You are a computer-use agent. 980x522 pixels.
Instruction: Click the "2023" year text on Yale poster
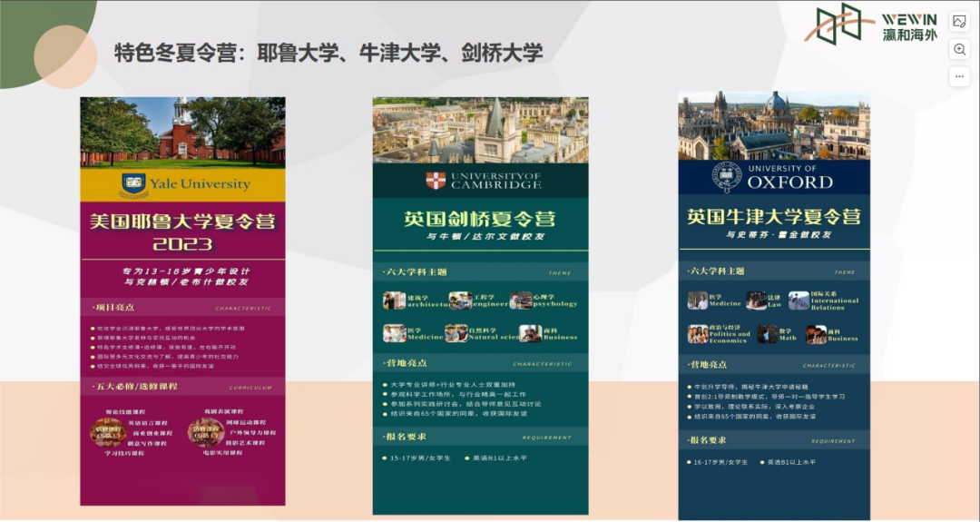coord(182,244)
